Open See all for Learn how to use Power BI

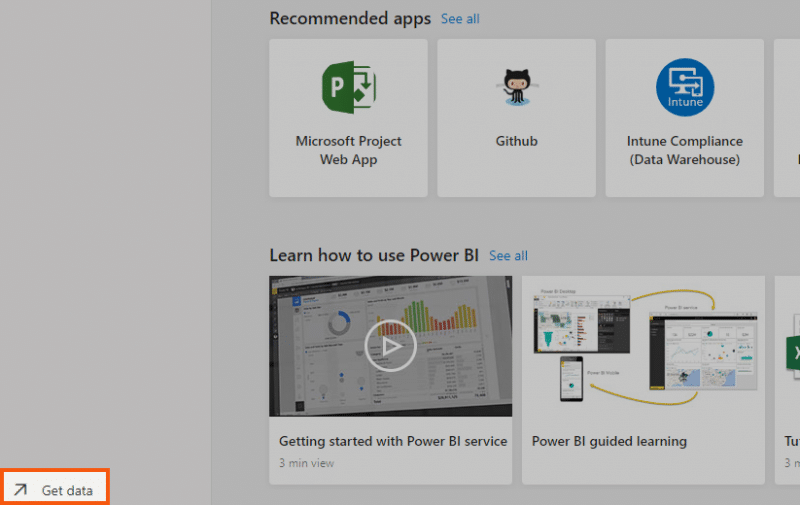coord(508,256)
